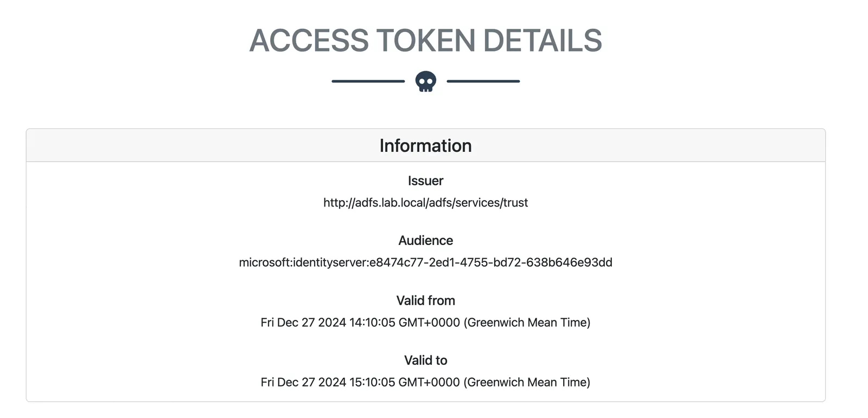Click the Valid to label
This screenshot has height=418, width=868.
pos(426,361)
